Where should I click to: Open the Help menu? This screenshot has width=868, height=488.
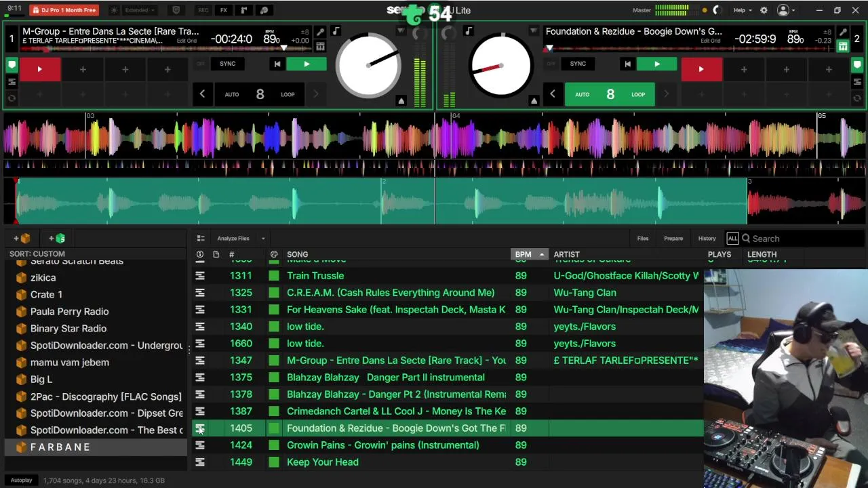tap(743, 10)
